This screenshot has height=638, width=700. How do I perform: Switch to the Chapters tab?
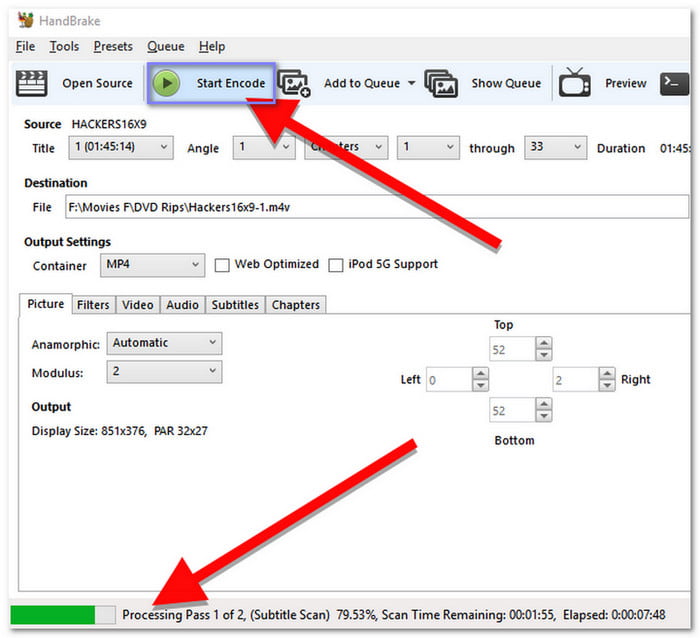click(x=296, y=305)
